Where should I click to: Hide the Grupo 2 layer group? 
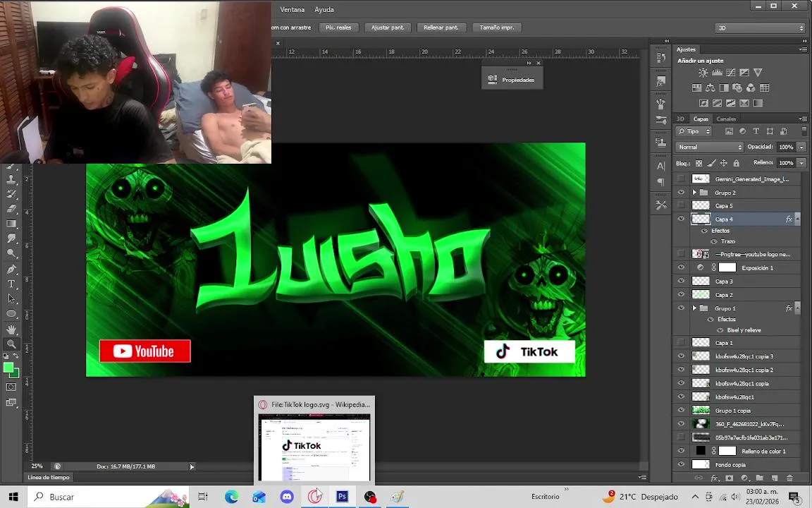point(681,193)
